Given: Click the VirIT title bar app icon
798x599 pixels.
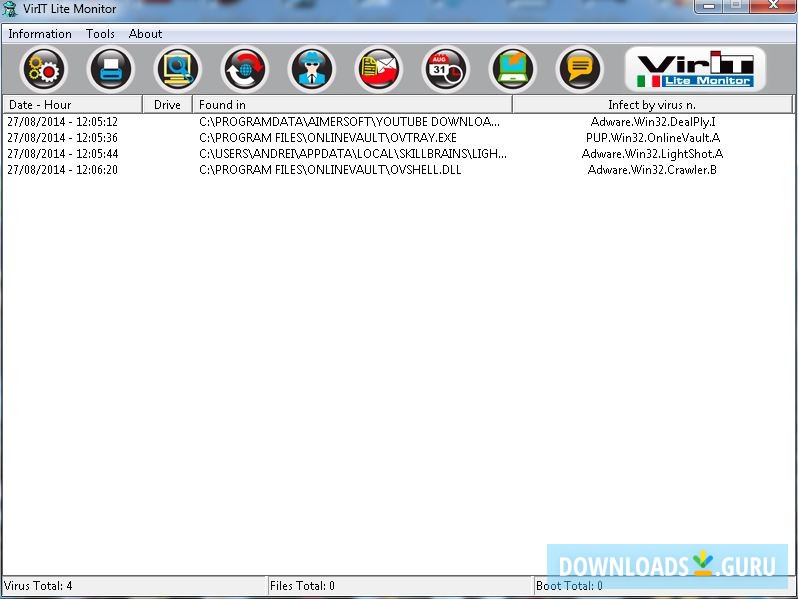Looking at the screenshot, I should pyautogui.click(x=9, y=9).
